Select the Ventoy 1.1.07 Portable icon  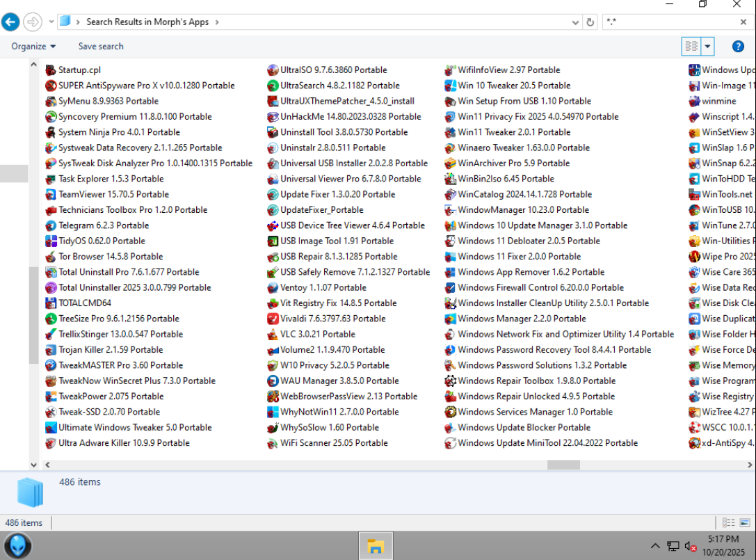[273, 287]
